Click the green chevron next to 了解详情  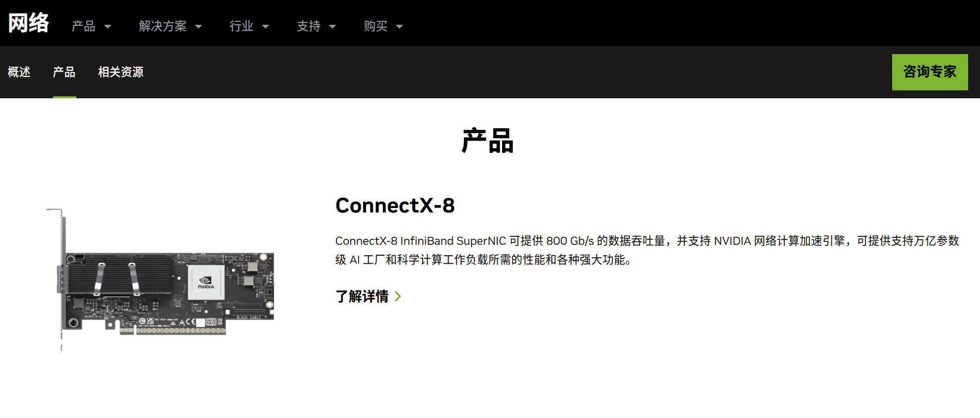(x=397, y=296)
